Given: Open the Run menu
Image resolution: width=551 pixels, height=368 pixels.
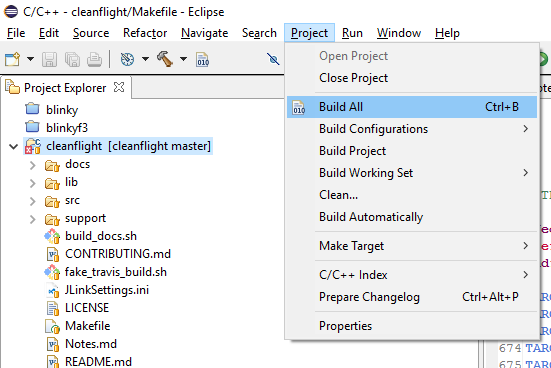Looking at the screenshot, I should pyautogui.click(x=352, y=33).
